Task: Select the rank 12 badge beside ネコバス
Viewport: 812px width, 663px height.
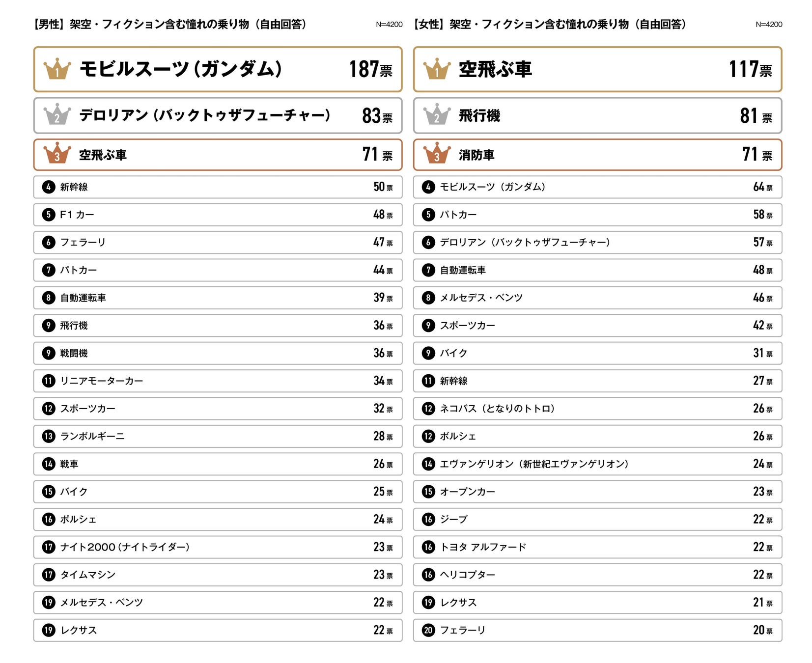Action: pos(428,409)
